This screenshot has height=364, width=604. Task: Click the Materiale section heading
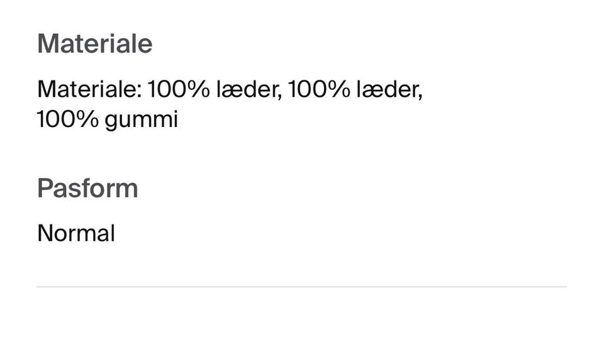point(94,44)
